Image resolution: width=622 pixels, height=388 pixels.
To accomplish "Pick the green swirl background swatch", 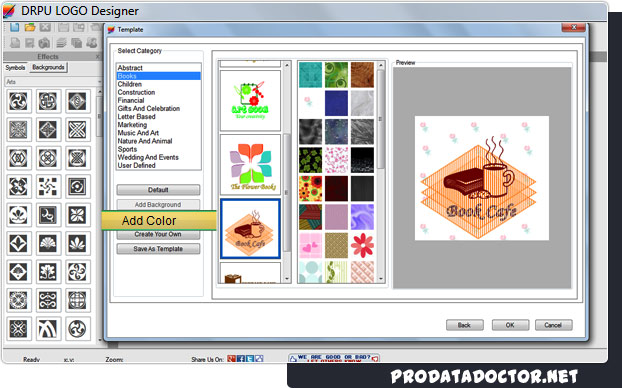I will [x=336, y=75].
